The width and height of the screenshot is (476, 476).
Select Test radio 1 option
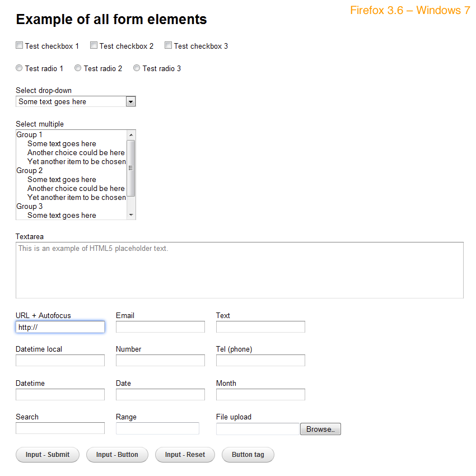[19, 68]
